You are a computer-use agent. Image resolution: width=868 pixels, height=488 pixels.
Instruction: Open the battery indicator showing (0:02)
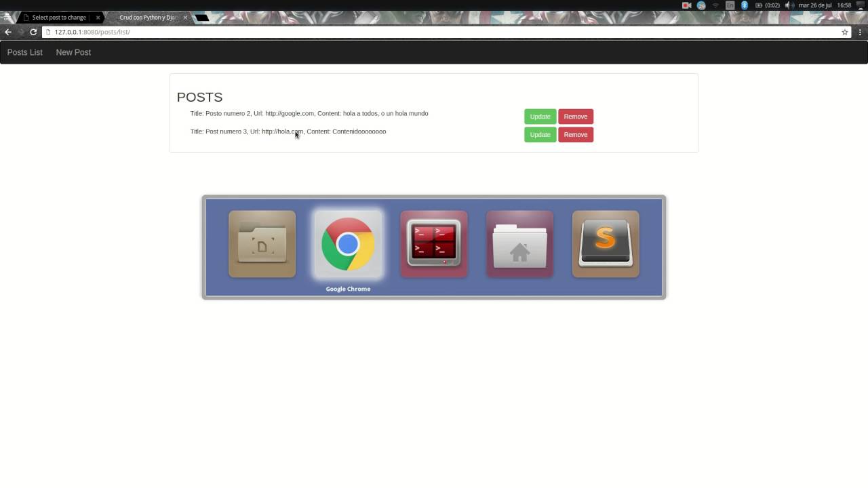767,5
